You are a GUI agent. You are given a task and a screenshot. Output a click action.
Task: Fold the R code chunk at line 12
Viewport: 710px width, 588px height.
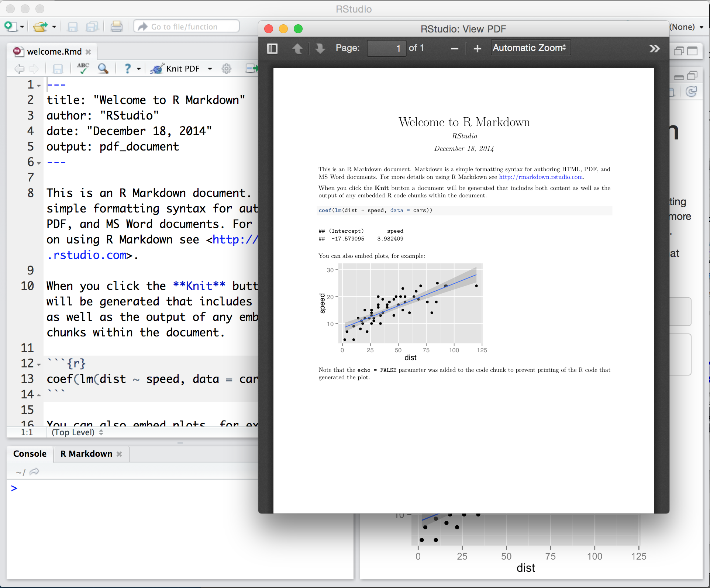coord(39,365)
